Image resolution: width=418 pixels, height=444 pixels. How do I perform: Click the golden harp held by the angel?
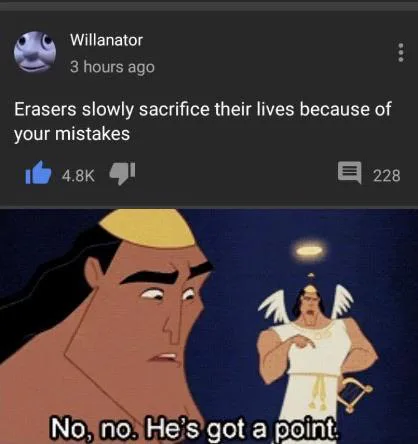click(354, 394)
